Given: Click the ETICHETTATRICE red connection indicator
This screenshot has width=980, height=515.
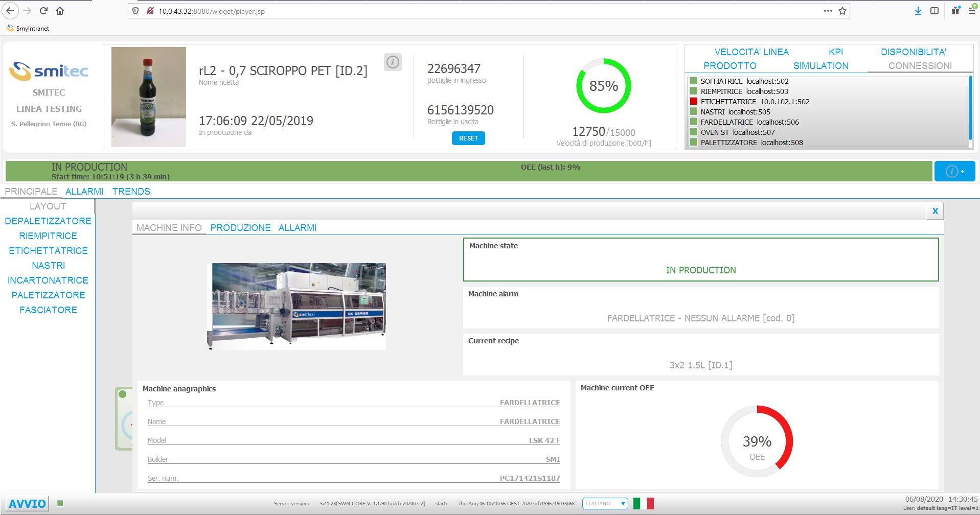Looking at the screenshot, I should pyautogui.click(x=694, y=101).
